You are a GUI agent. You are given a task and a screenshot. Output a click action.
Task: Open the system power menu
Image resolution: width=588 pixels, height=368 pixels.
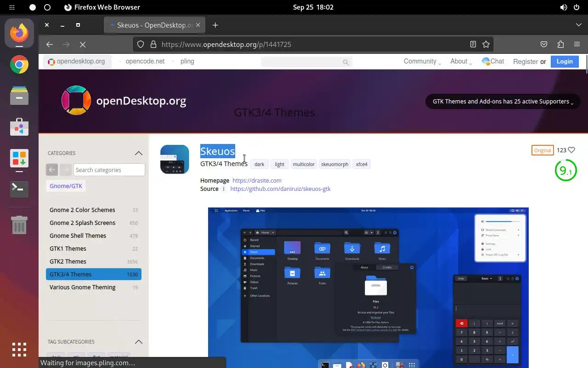577,7
